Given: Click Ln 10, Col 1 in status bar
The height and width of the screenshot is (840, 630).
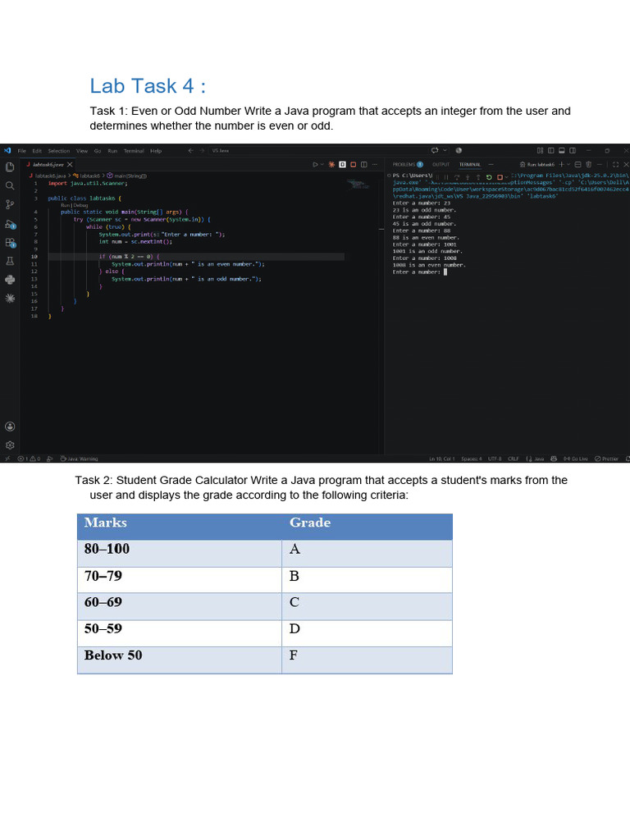Looking at the screenshot, I should (442, 459).
